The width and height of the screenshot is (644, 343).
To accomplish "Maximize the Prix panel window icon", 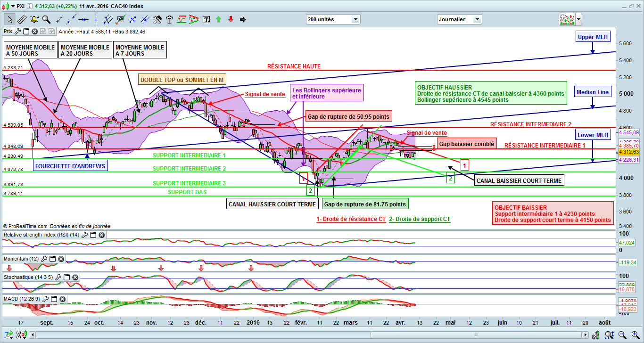I will (x=26, y=32).
